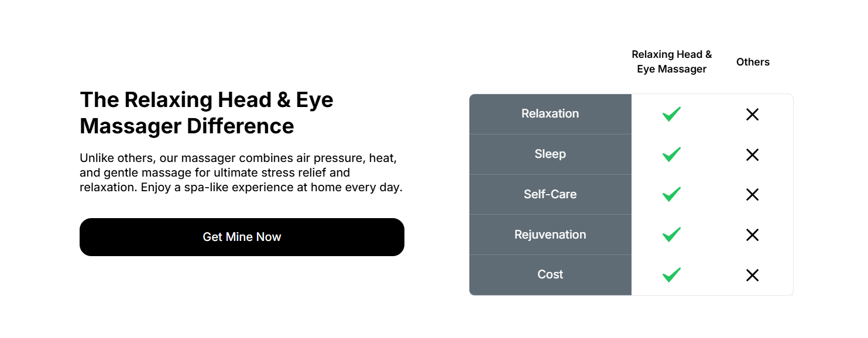Click the black X in Cost row
Image resolution: width=868 pixels, height=338 pixels.
[x=752, y=275]
